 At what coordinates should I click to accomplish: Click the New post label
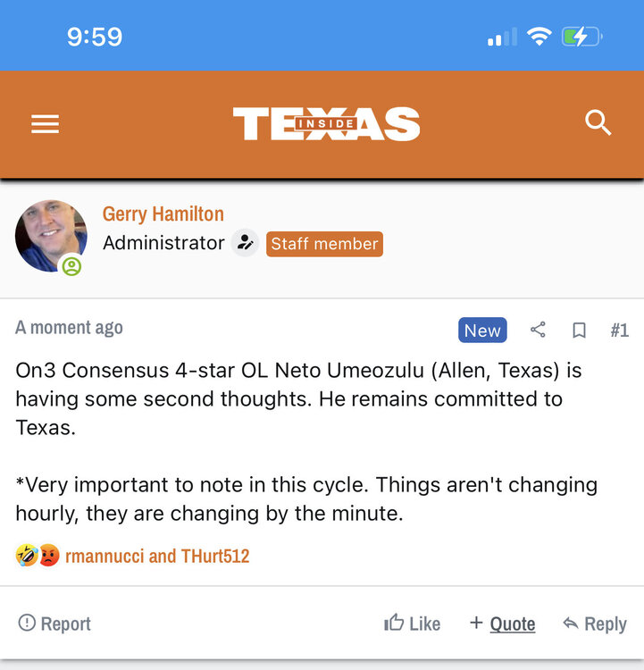482,331
